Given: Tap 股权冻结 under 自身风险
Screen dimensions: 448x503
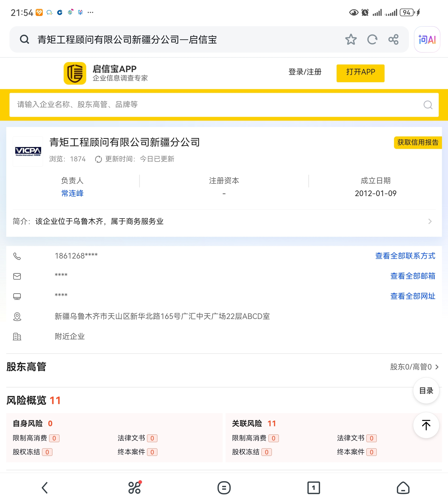Looking at the screenshot, I should (x=32, y=452).
